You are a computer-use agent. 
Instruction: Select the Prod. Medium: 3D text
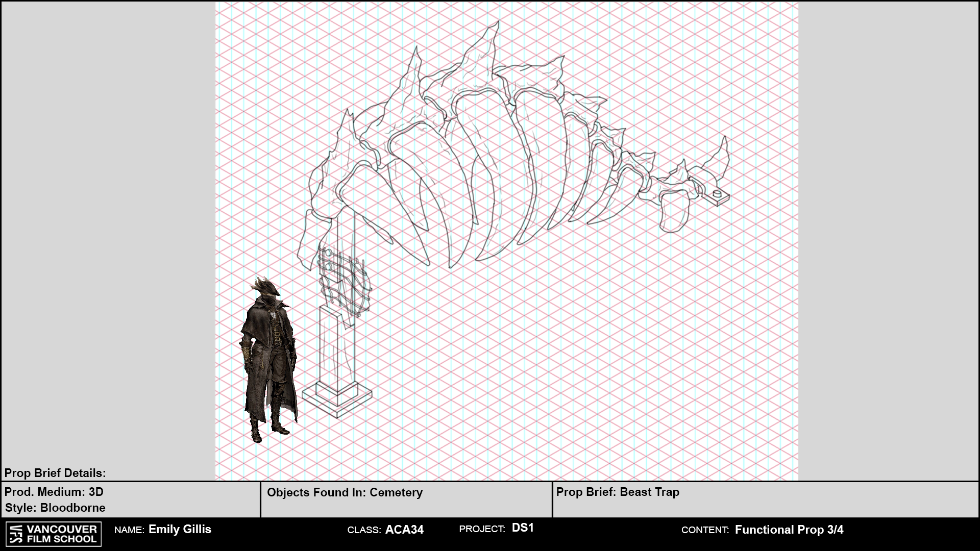(54, 492)
